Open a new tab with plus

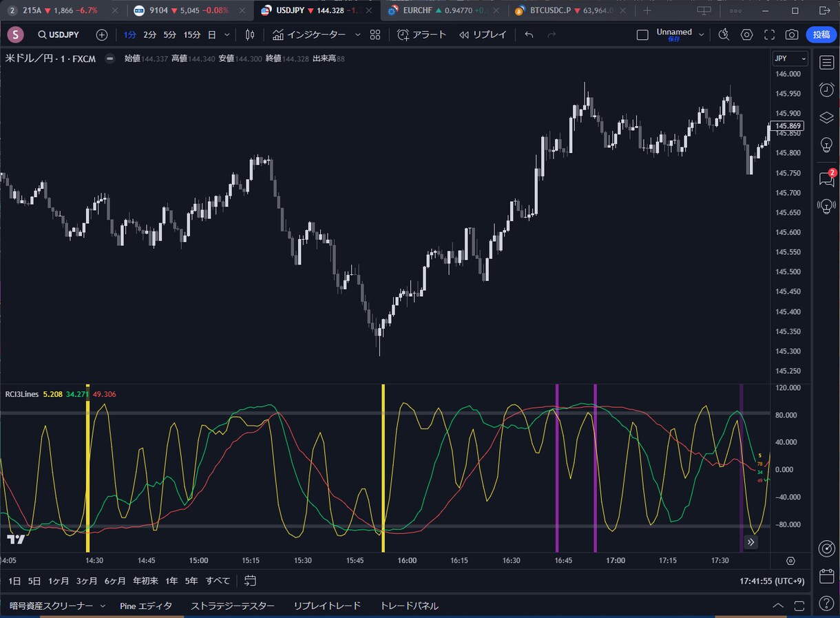(x=647, y=10)
